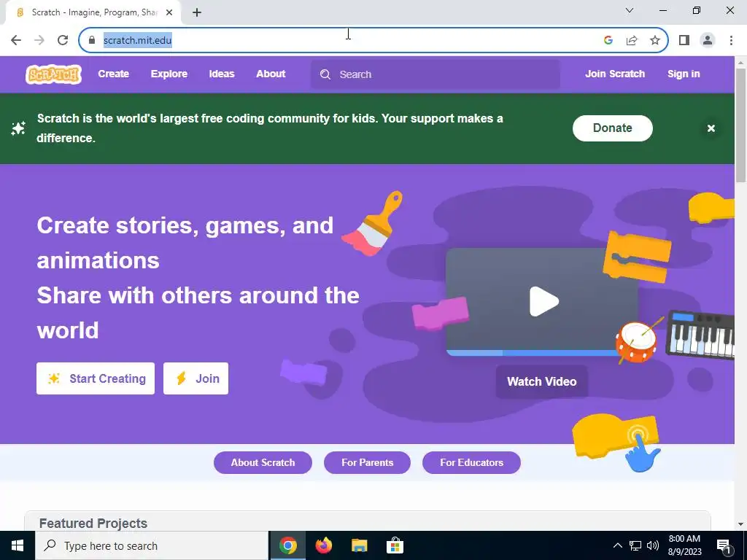The image size is (747, 560).
Task: Open the Chrome profile avatar
Action: (708, 40)
